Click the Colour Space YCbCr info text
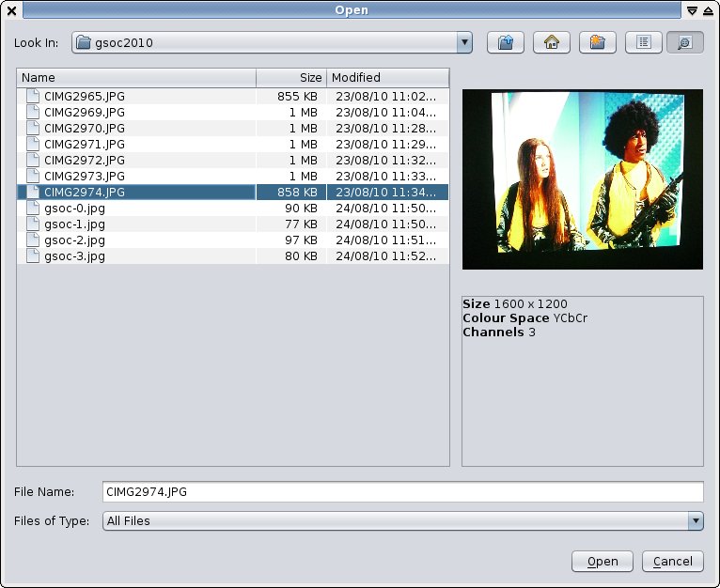The height and width of the screenshot is (588, 720). pyautogui.click(x=524, y=318)
